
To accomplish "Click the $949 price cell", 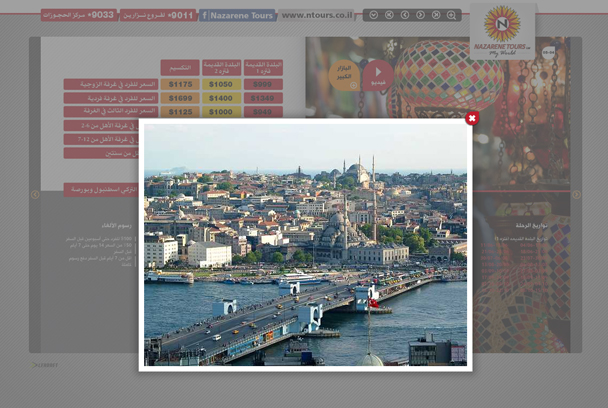I will tap(263, 112).
